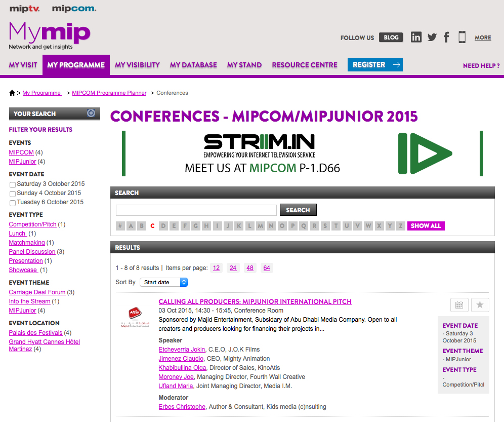The width and height of the screenshot is (504, 422).
Task: Select letter C in alphabet filter
Action: tap(152, 225)
